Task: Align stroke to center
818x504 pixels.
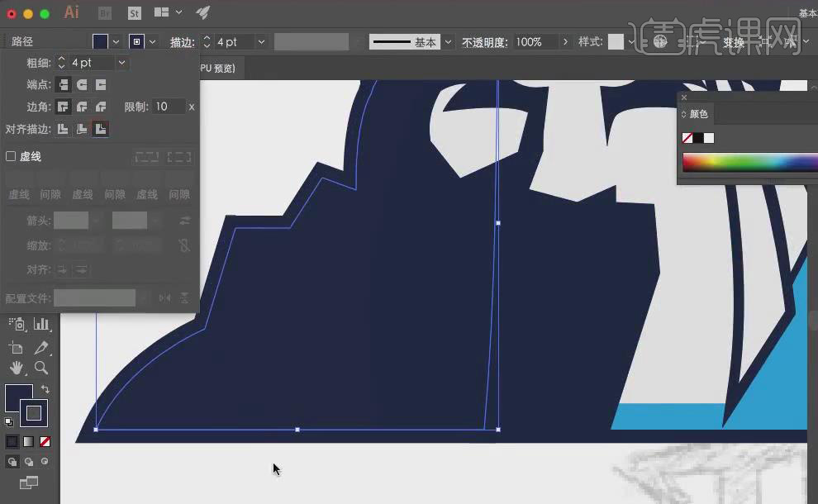Action: 63,129
